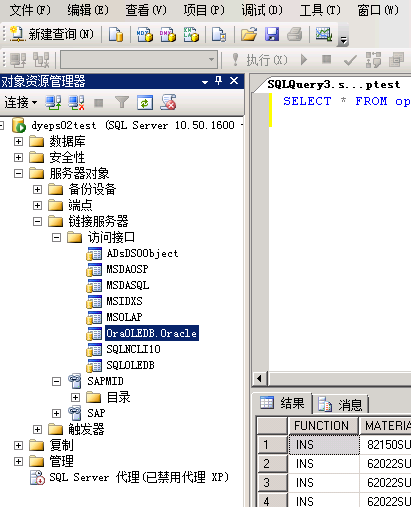
Task: Select results row number 2
Action: 272,464
